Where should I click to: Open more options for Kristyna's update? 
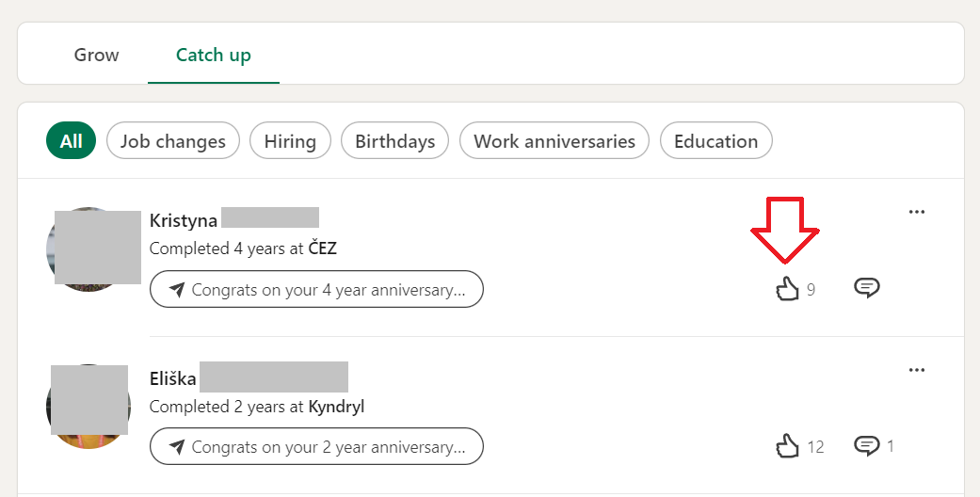[x=917, y=212]
